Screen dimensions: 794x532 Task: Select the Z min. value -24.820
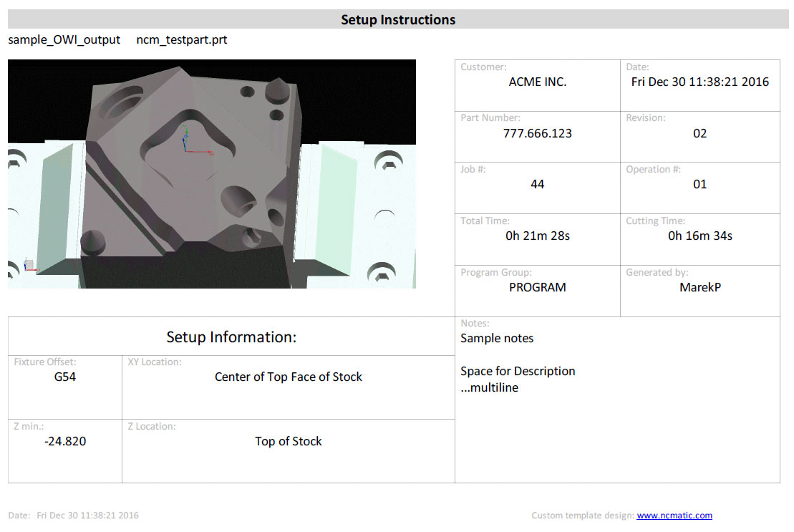pyautogui.click(x=65, y=441)
